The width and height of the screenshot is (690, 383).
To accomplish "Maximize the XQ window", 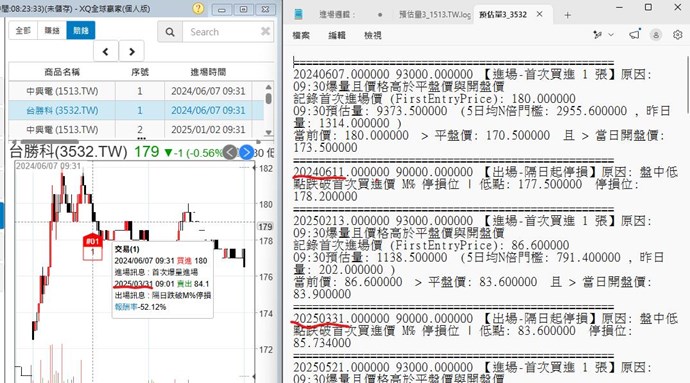I will 243,9.
